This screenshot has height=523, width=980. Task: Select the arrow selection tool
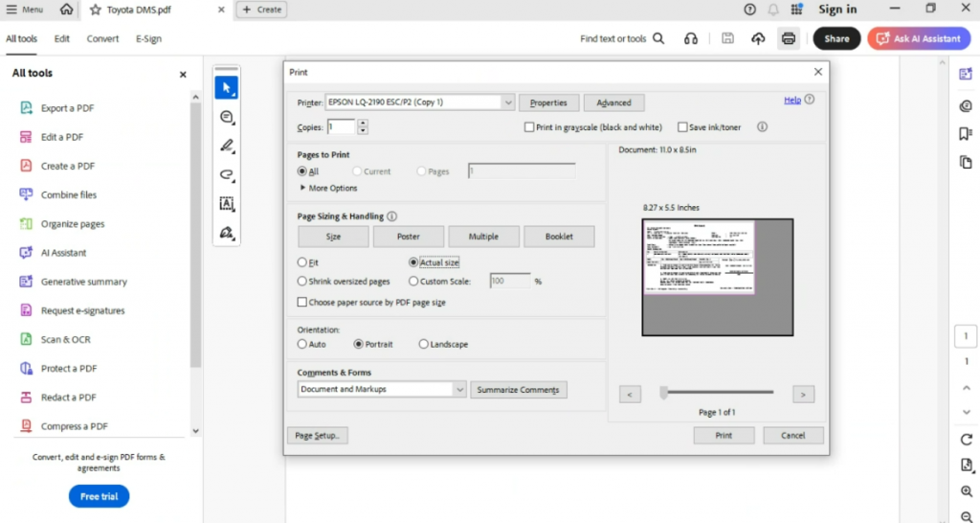tap(227, 88)
